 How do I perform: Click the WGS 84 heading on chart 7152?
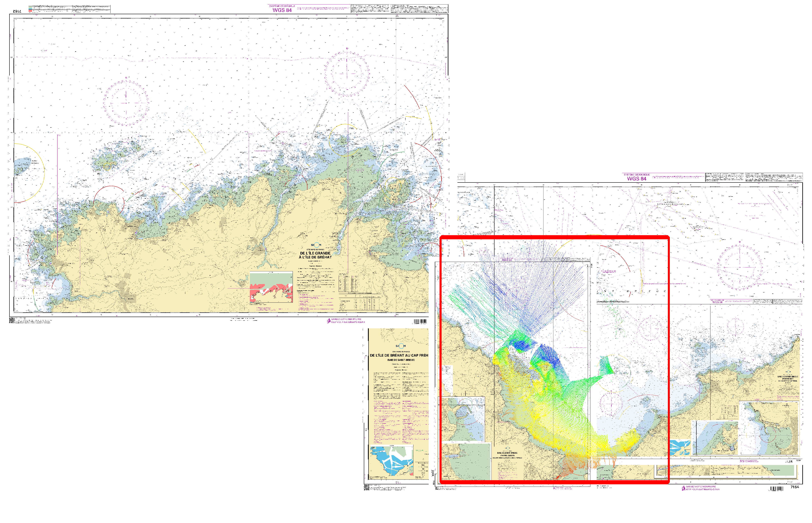pyautogui.click(x=282, y=10)
